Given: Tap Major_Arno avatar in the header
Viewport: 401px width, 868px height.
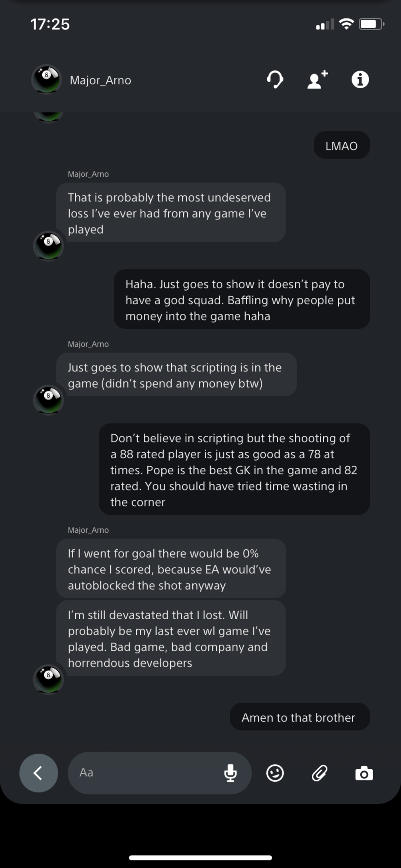Looking at the screenshot, I should coord(46,80).
